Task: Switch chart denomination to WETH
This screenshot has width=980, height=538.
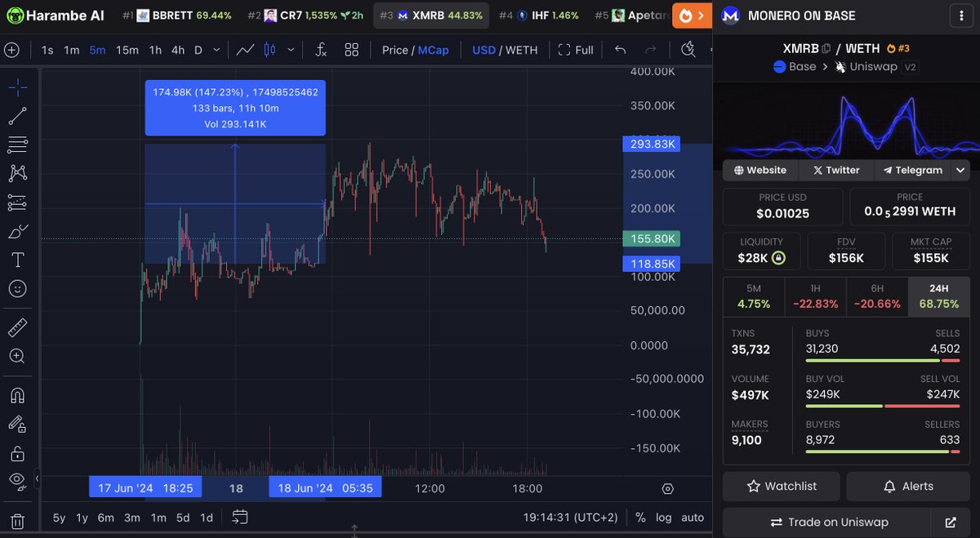Action: pos(522,50)
